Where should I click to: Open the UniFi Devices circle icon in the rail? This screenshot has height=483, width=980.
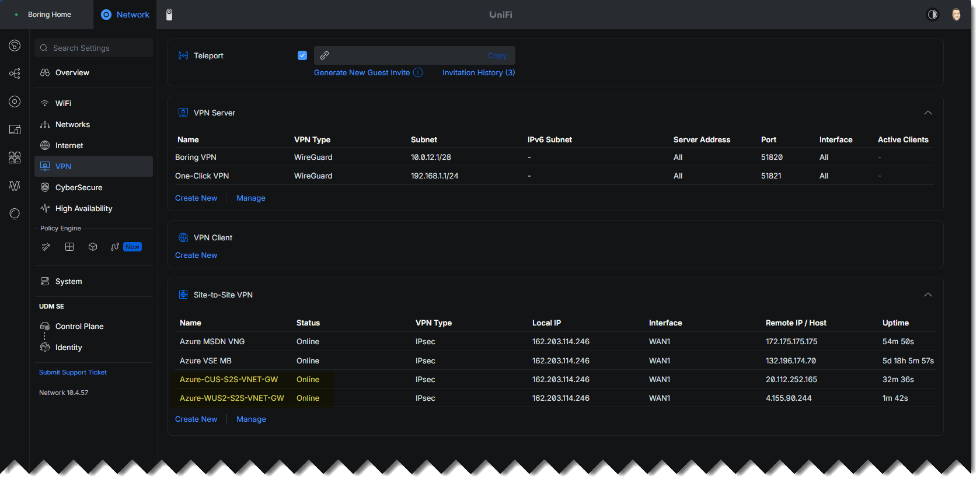pyautogui.click(x=15, y=101)
